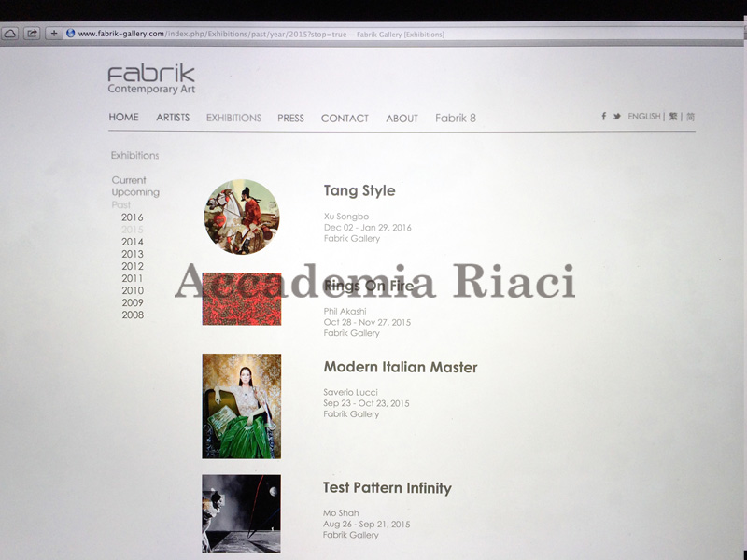
Task: Click the iCloud tabs icon in Safari toolbar
Action: tap(9, 34)
